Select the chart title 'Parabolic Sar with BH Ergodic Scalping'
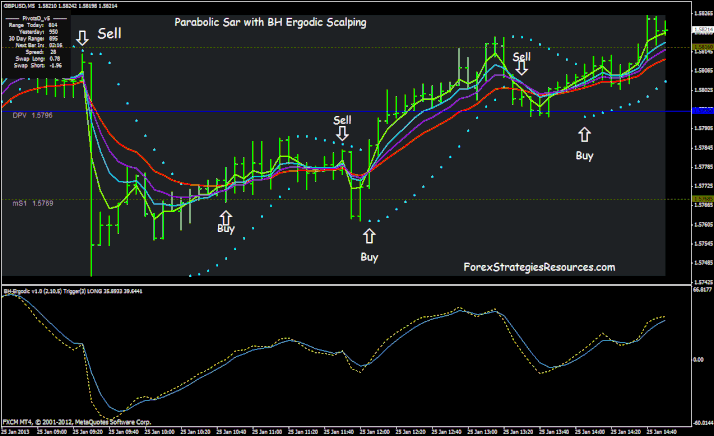 [x=270, y=22]
